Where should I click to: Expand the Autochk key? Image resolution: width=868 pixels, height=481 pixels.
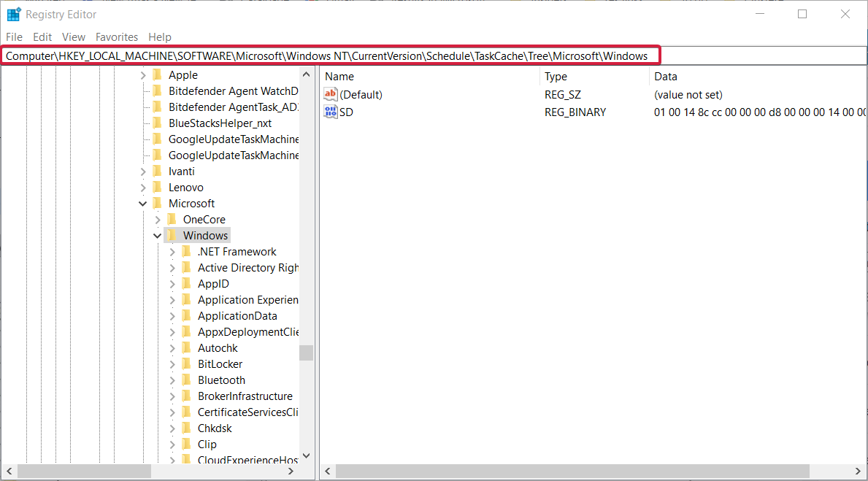point(172,348)
